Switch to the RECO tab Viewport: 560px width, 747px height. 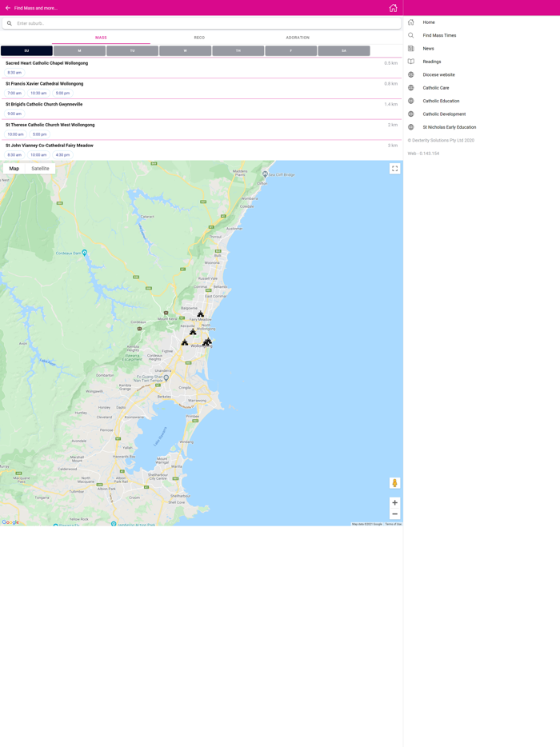point(199,38)
